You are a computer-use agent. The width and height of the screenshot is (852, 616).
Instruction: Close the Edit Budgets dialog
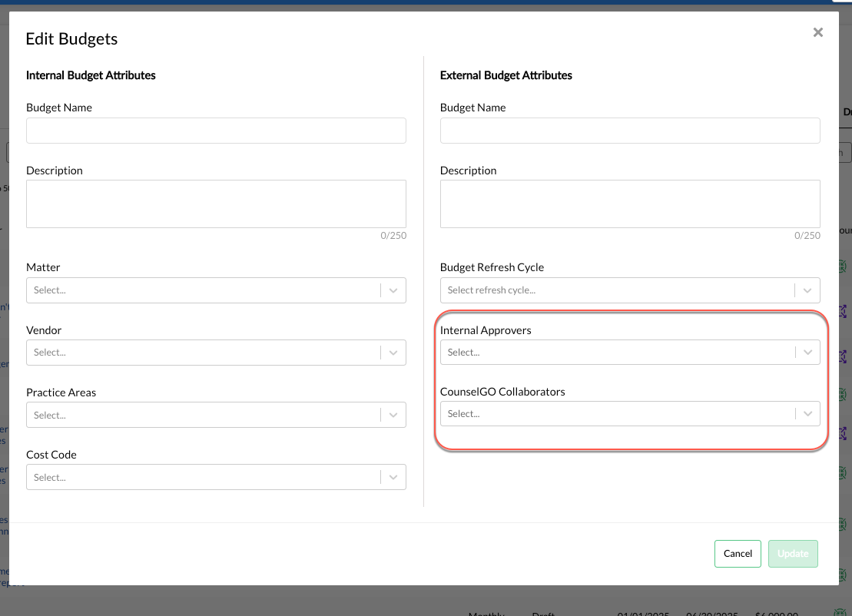817,32
